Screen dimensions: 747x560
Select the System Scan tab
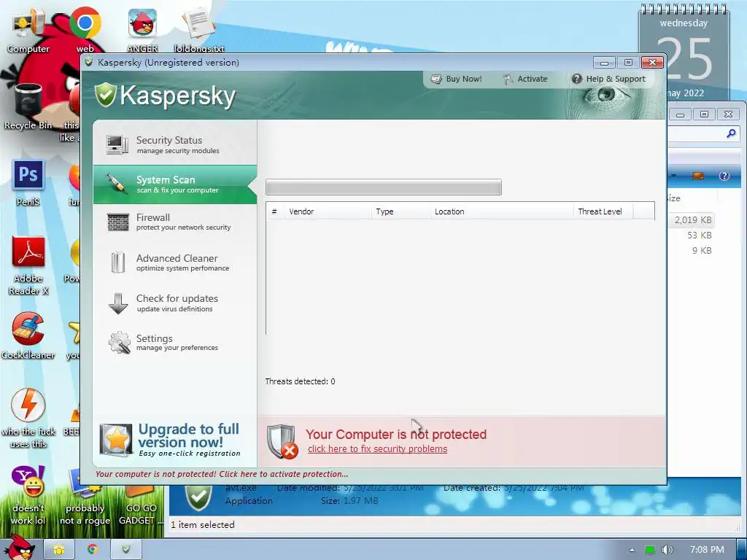coord(175,184)
